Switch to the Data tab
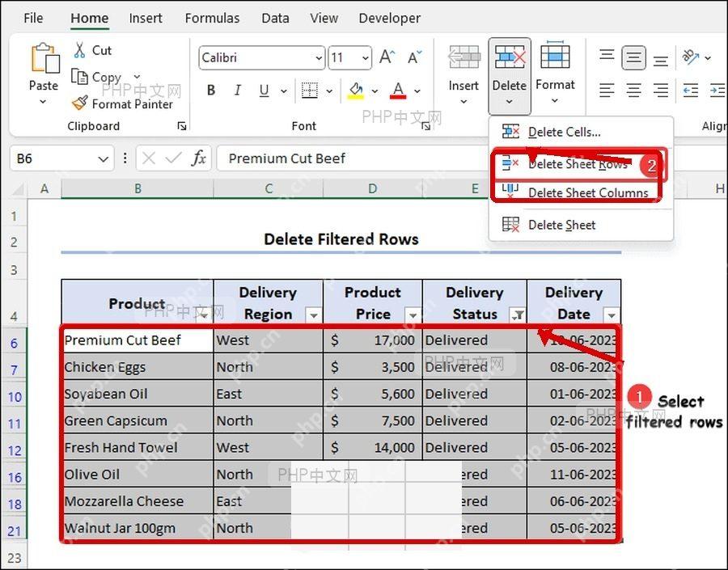 (x=275, y=18)
